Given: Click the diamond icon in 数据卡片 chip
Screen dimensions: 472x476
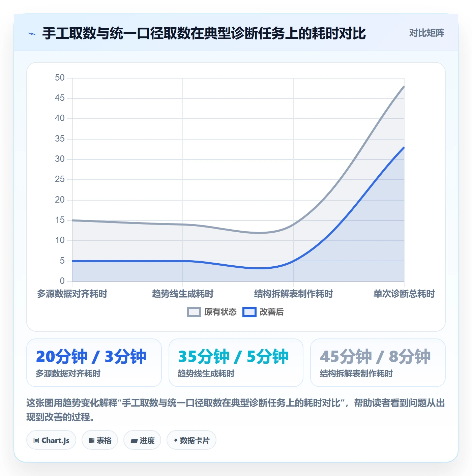Looking at the screenshot, I should (176, 440).
